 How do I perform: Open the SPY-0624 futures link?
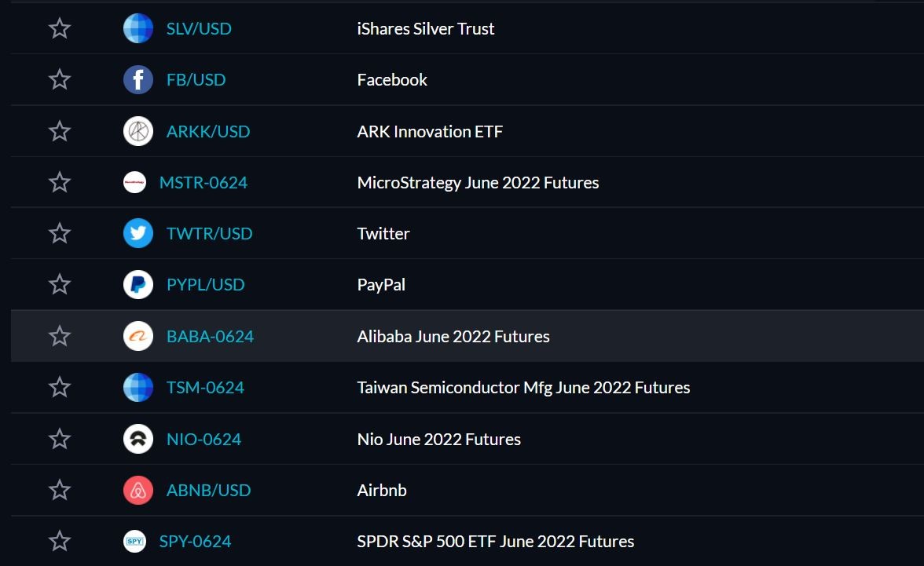click(x=195, y=541)
